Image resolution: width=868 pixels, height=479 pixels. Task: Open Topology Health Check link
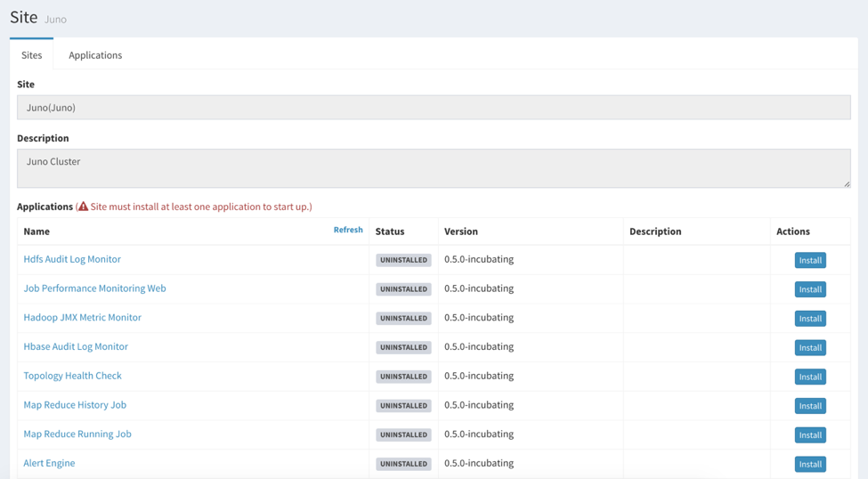(x=72, y=376)
